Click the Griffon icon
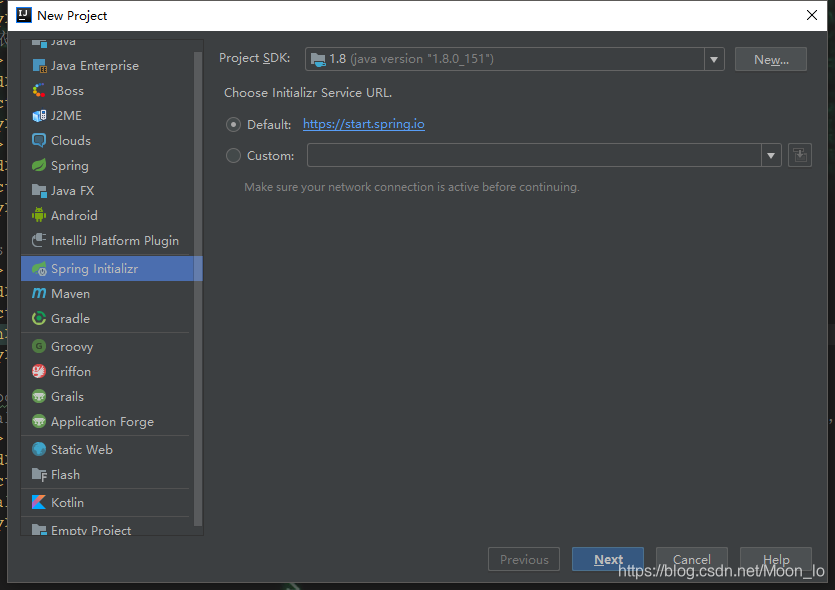This screenshot has width=835, height=590. point(39,371)
